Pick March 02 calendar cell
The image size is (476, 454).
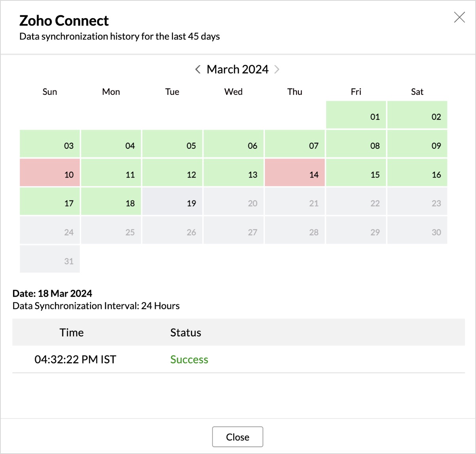417,115
